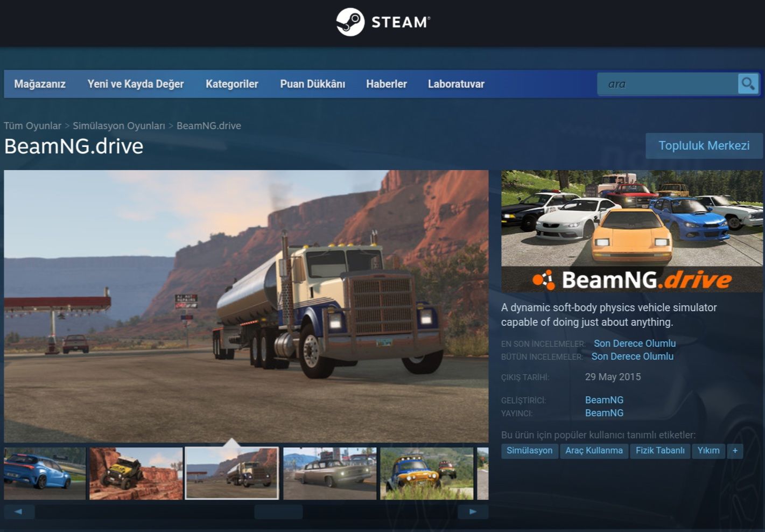Click the right arrow of screenshot strip

pos(473,512)
